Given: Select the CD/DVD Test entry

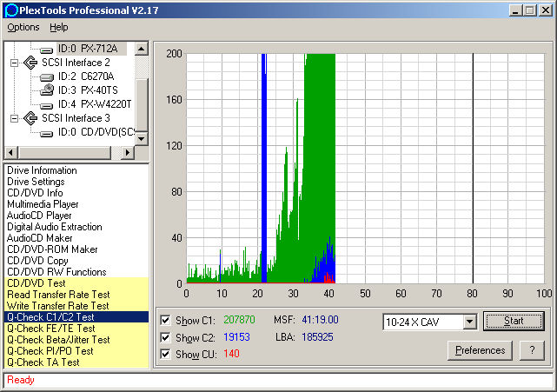Looking at the screenshot, I should [76, 283].
